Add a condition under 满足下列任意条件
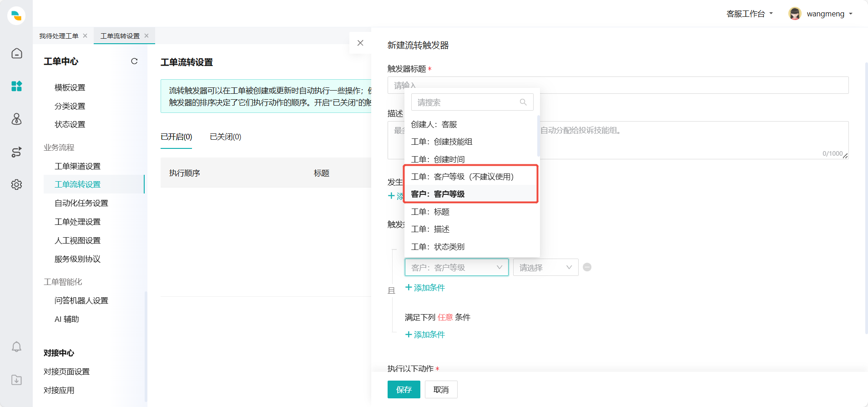This screenshot has height=407, width=868. pyautogui.click(x=425, y=335)
